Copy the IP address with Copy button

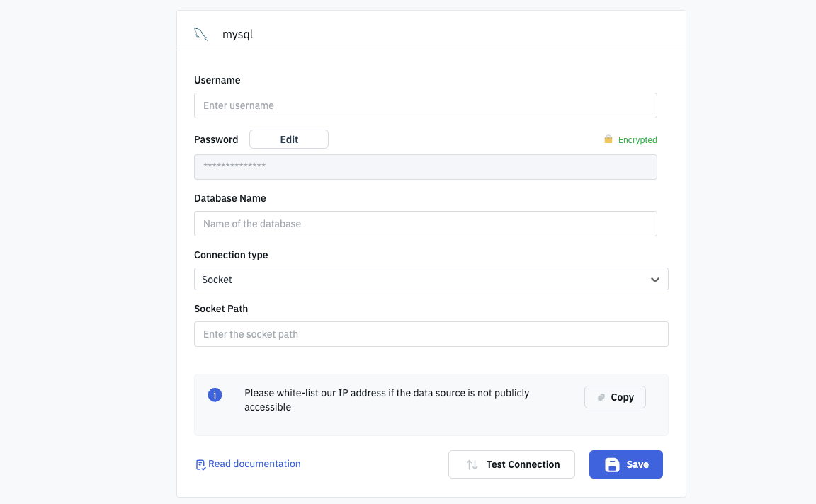tap(615, 397)
